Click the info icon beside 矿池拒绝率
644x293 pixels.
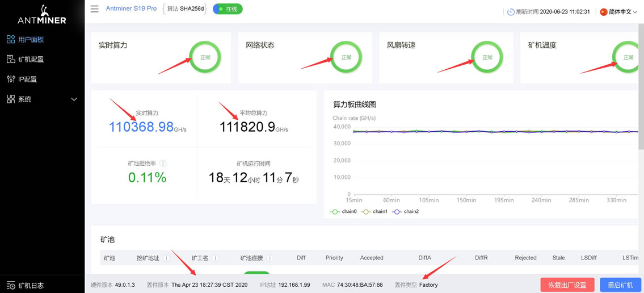(163, 164)
